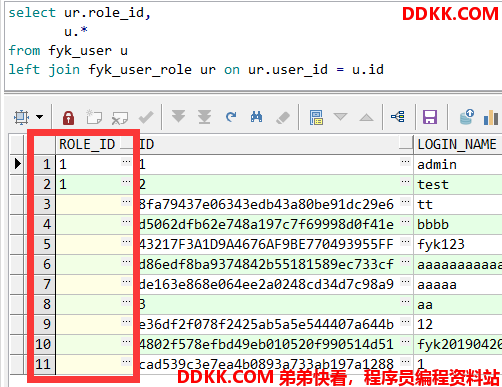The image size is (502, 387).
Task: Open ellipsis editor for ROLE_ID in row 4
Action: [126, 222]
